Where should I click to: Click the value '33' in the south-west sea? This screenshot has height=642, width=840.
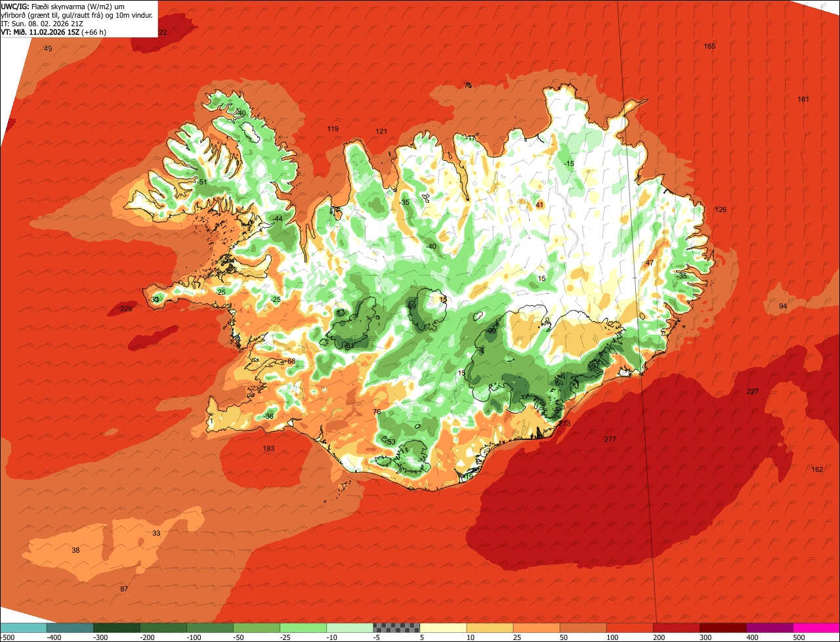coord(156,533)
